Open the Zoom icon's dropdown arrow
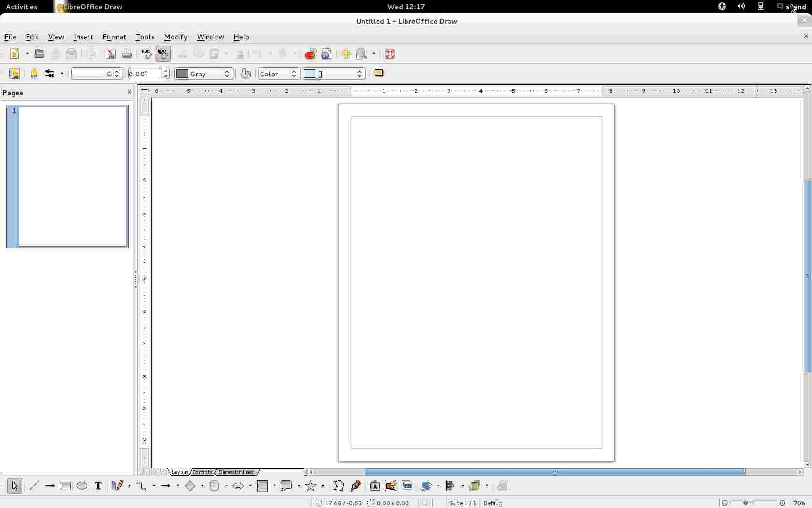The width and height of the screenshot is (812, 508). 374,54
